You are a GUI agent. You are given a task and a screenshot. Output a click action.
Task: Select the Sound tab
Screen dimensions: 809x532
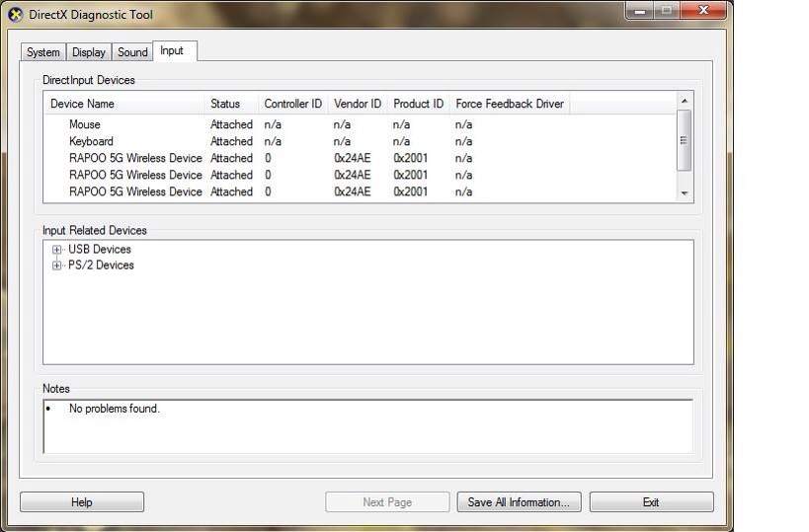tap(132, 52)
